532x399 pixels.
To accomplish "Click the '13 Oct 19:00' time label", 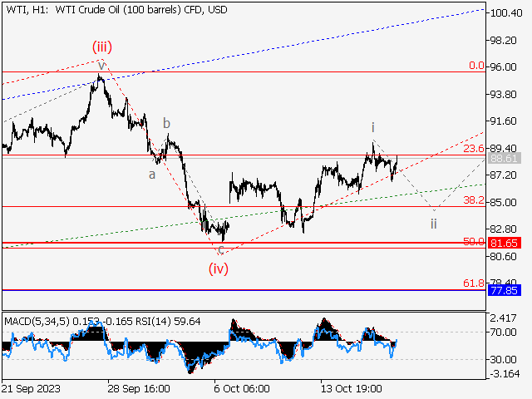I will (352, 388).
